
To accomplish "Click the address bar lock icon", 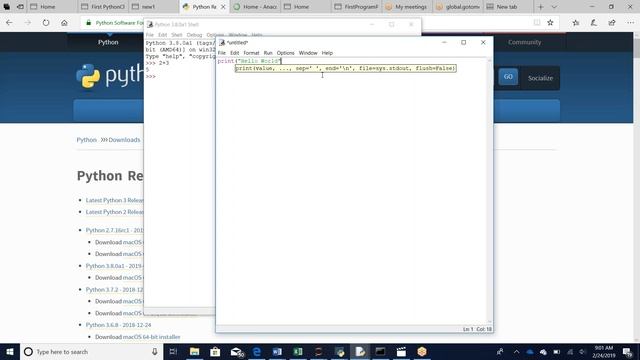I will [89, 23].
